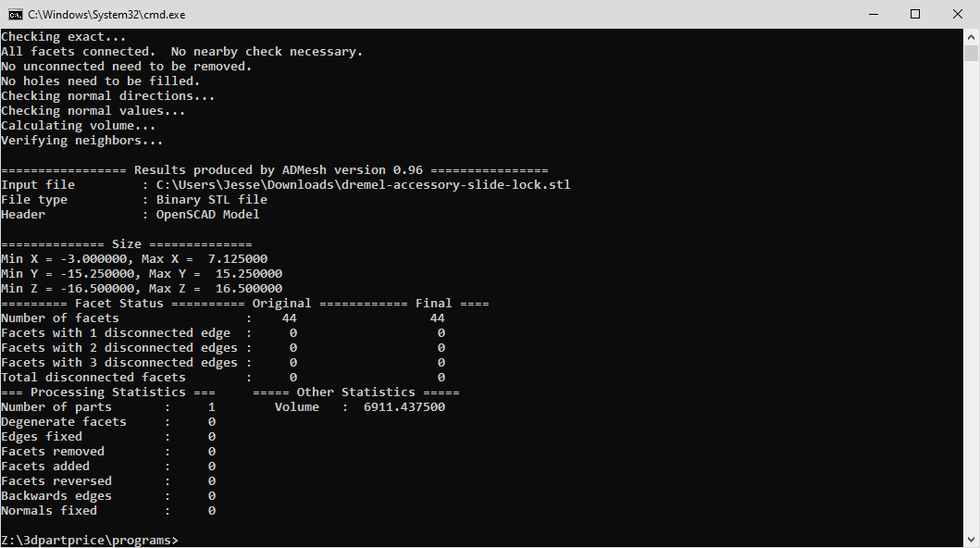Image resolution: width=980 pixels, height=548 pixels.
Task: Click the 'Checking exact...' line
Action: pos(63,37)
